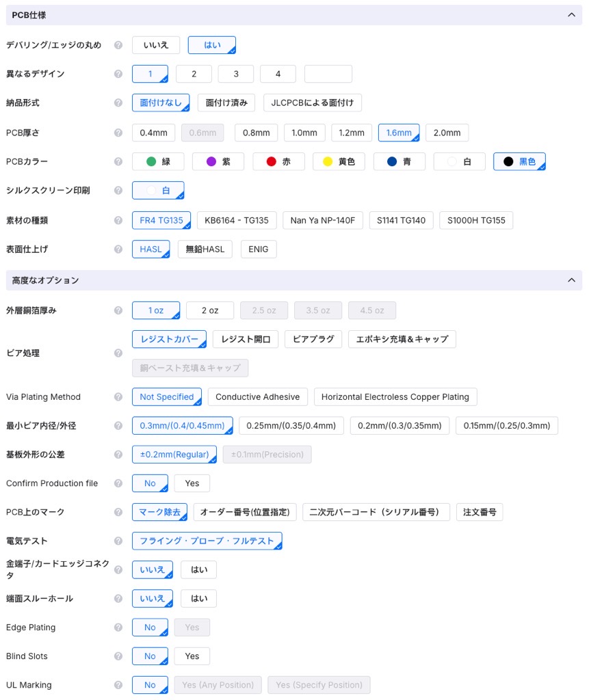Click help icon next to 素材の種類
This screenshot has width=589, height=700.
click(x=118, y=220)
